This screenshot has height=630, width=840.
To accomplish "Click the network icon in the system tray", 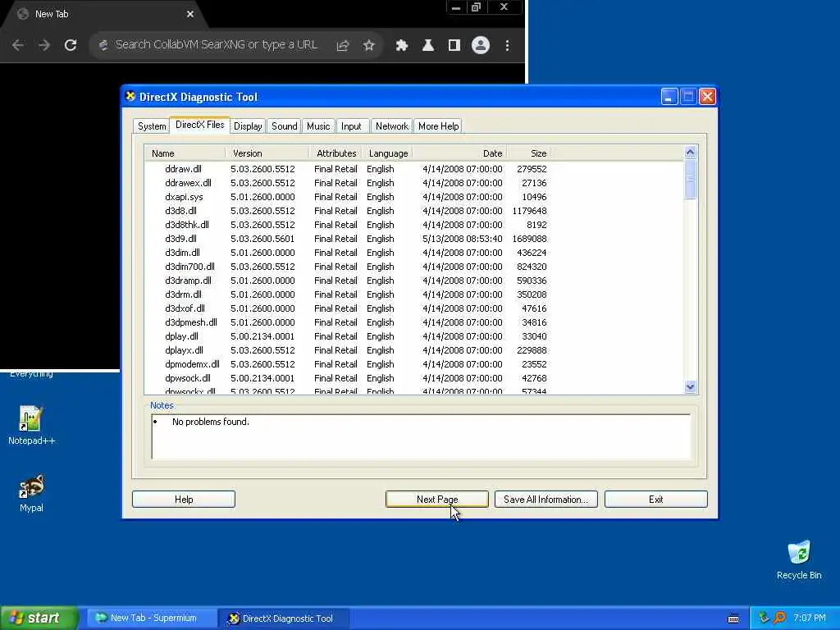I will (x=764, y=618).
